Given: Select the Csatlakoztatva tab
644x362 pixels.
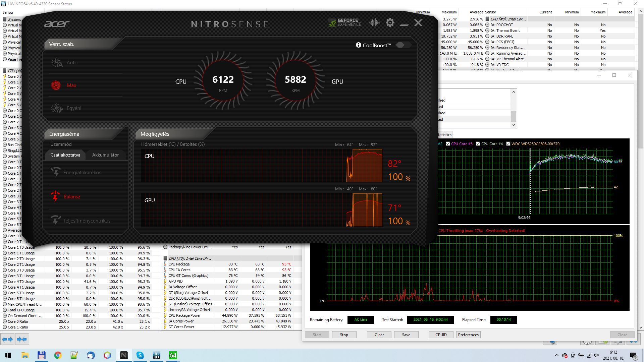Looking at the screenshot, I should point(65,155).
